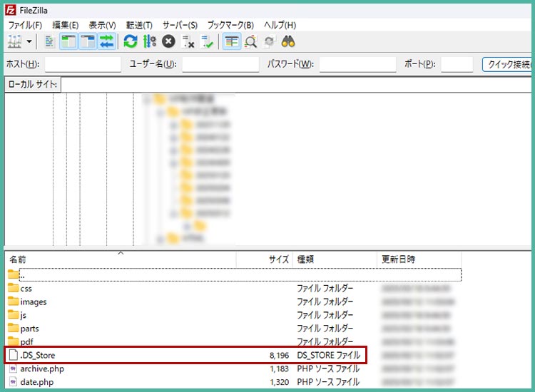Focus the パスワード(W) input field
The width and height of the screenshot is (535, 392).
357,64
